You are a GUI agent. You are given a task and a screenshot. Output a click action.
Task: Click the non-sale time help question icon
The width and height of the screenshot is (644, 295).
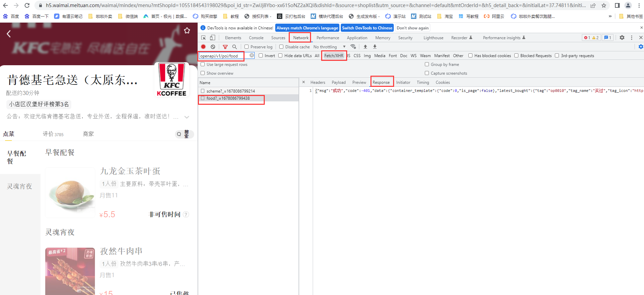point(186,214)
